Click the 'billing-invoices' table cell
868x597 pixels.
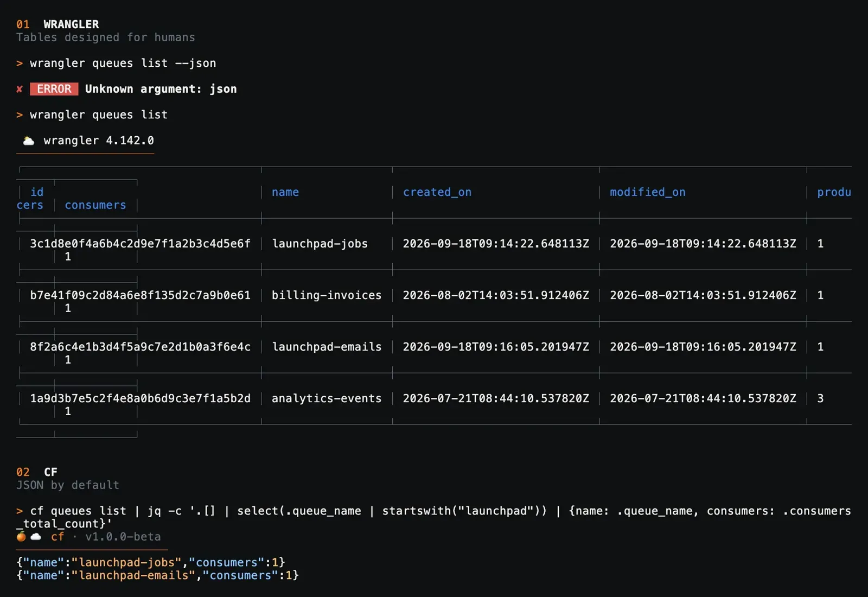(327, 295)
